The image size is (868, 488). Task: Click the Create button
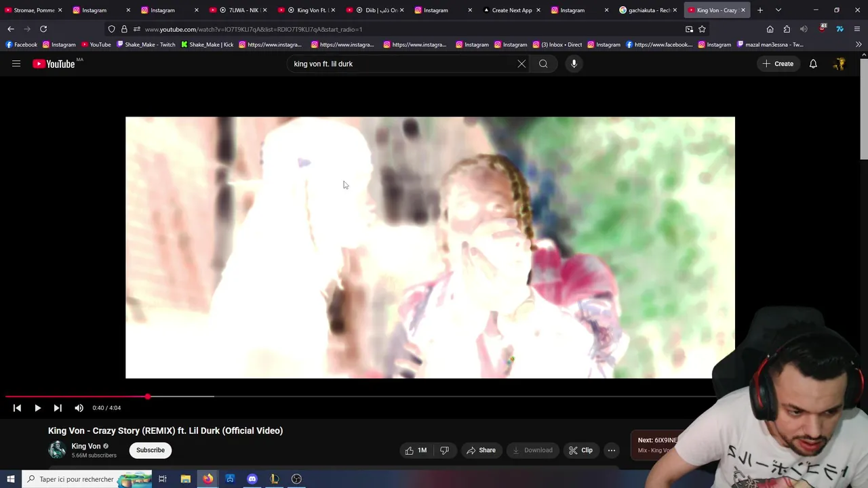pos(778,64)
